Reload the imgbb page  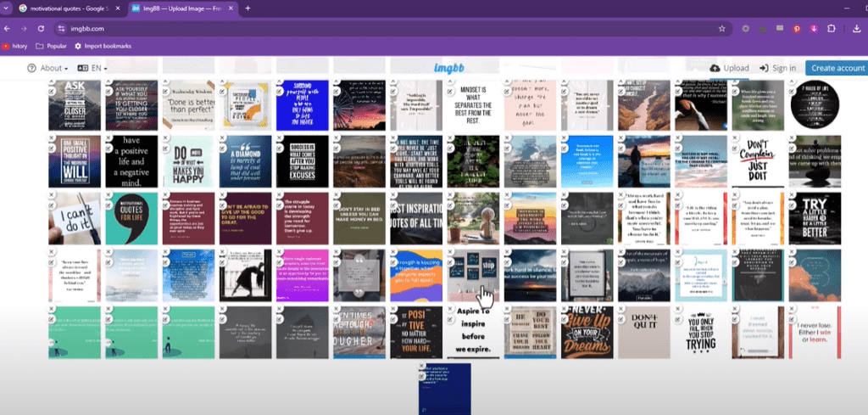[40, 28]
